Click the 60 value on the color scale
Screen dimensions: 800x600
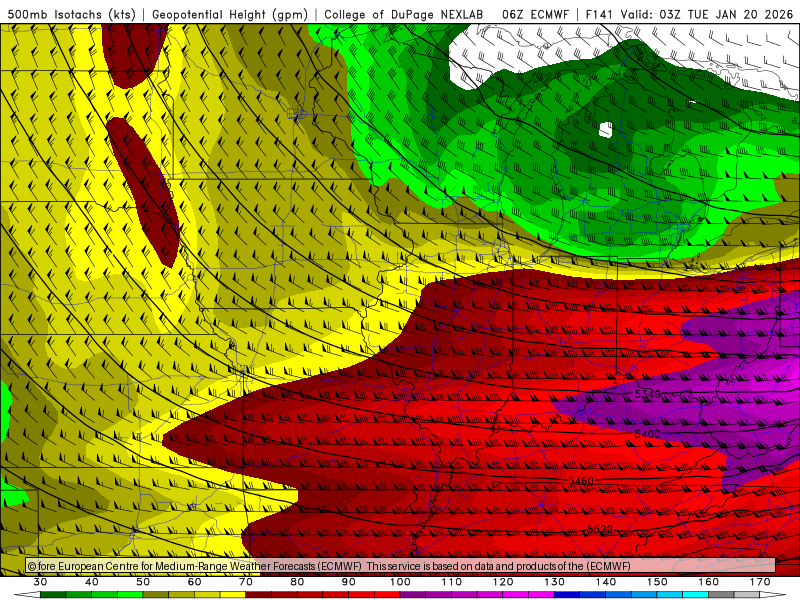coord(194,582)
